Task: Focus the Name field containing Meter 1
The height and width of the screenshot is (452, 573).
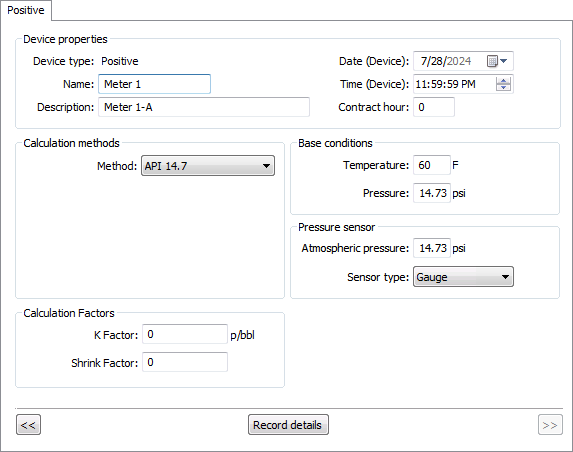Action: pos(154,84)
